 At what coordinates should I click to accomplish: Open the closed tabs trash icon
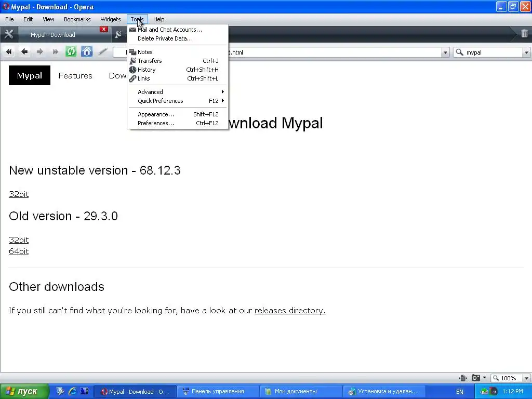click(x=525, y=33)
